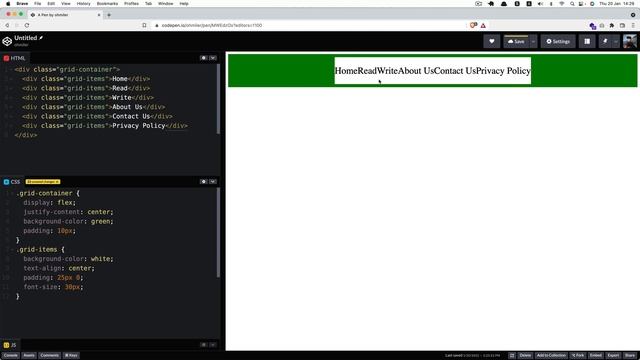Image resolution: width=640 pixels, height=360 pixels.
Task: Select the CSS editor tab
Action: tap(12, 182)
